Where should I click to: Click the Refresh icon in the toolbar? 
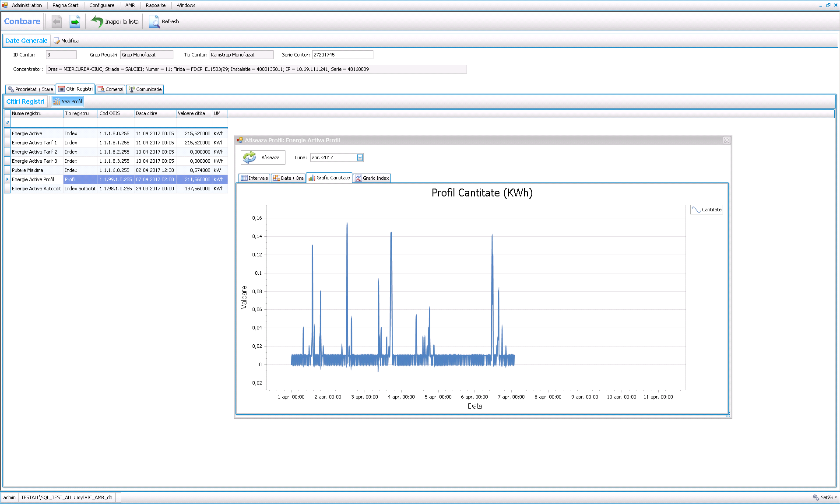(x=154, y=21)
